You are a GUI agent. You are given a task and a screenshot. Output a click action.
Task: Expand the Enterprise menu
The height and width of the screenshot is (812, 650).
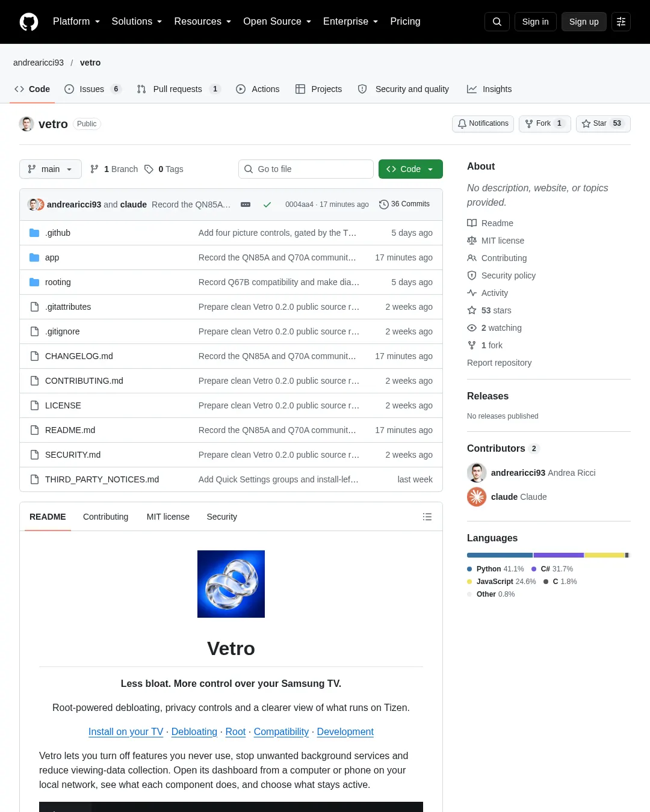(x=351, y=22)
